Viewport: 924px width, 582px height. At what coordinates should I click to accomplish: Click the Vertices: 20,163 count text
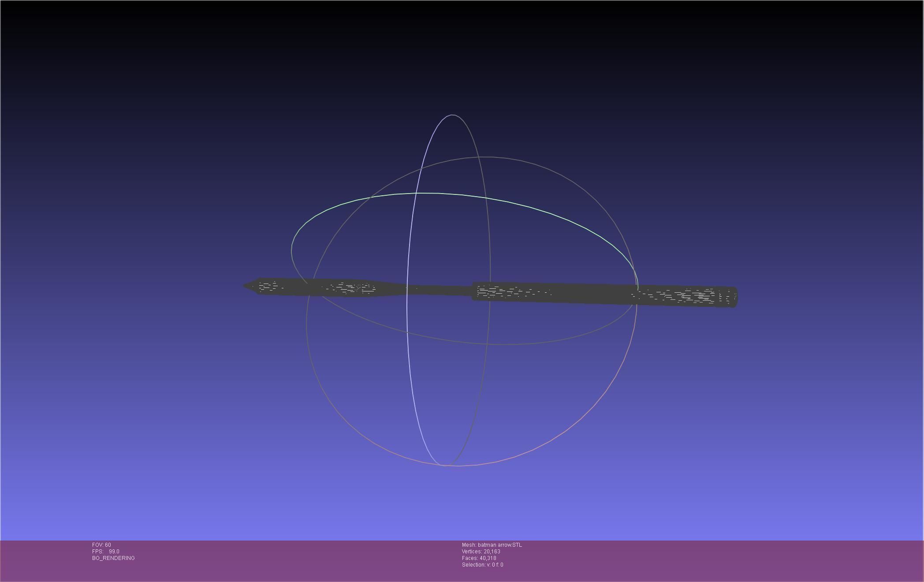[481, 552]
